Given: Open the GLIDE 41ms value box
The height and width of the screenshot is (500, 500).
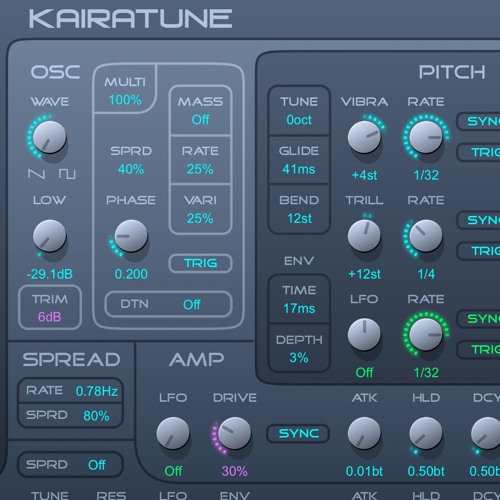Looking at the screenshot, I should pos(299,160).
